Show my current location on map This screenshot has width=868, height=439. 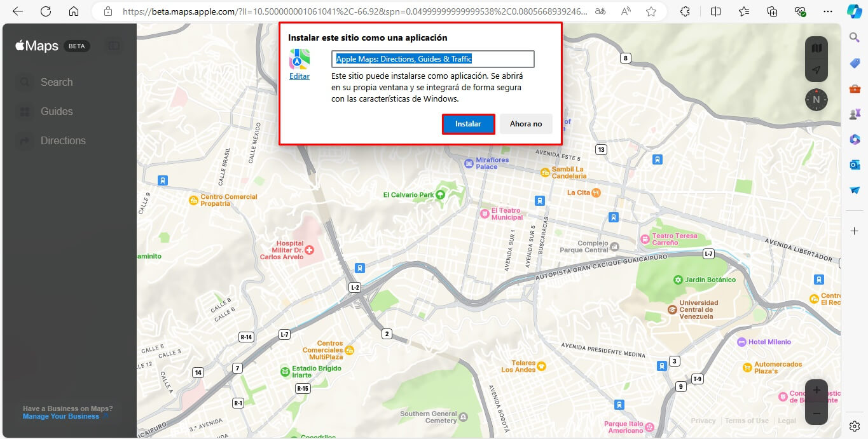(816, 70)
